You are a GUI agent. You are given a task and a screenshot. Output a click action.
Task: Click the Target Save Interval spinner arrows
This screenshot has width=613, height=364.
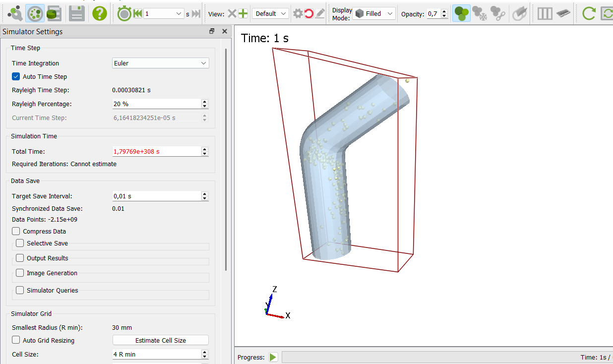pyautogui.click(x=204, y=196)
